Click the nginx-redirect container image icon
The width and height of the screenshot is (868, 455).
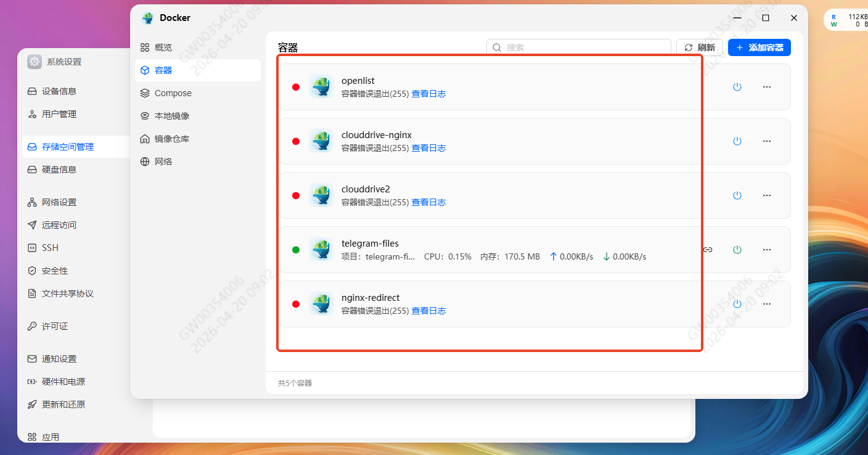(x=321, y=304)
